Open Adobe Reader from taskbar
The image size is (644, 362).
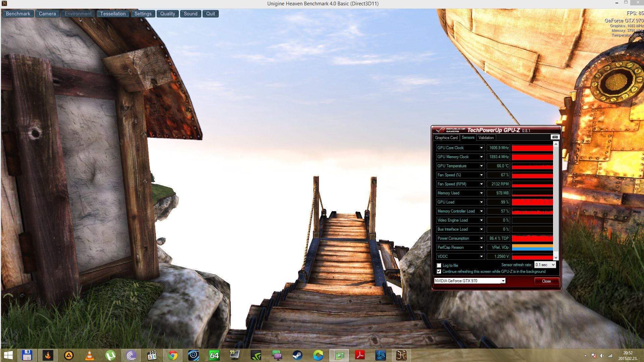point(360,355)
